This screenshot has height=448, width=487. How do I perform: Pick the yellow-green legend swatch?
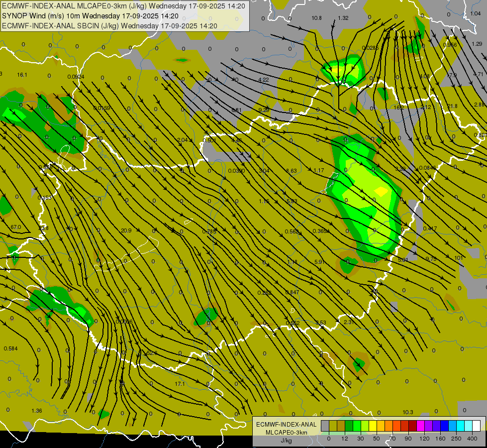click(x=365, y=426)
